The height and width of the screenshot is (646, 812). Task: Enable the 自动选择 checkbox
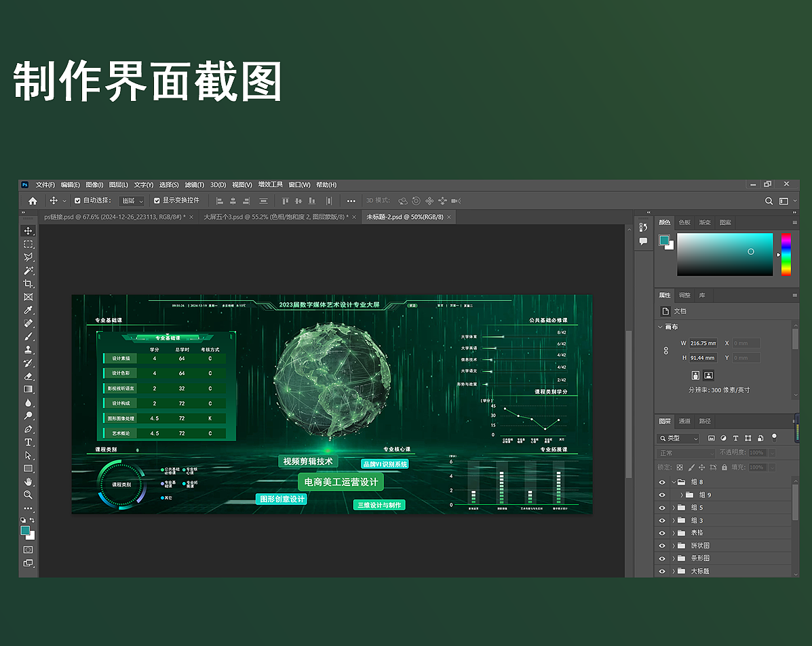77,201
